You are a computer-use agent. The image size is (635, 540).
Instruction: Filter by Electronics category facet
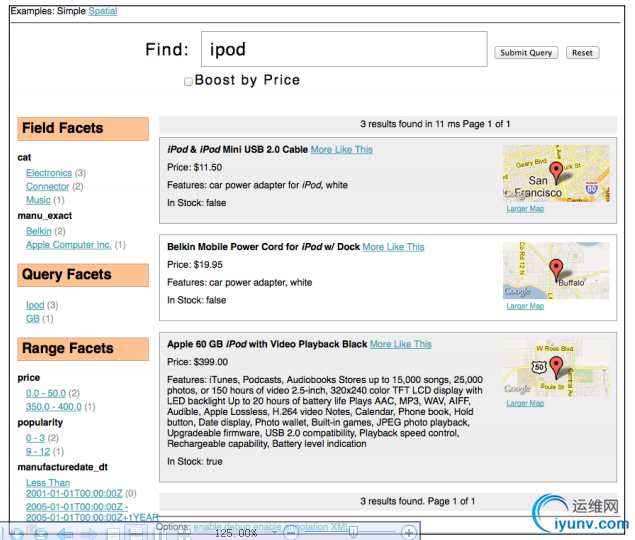49,173
